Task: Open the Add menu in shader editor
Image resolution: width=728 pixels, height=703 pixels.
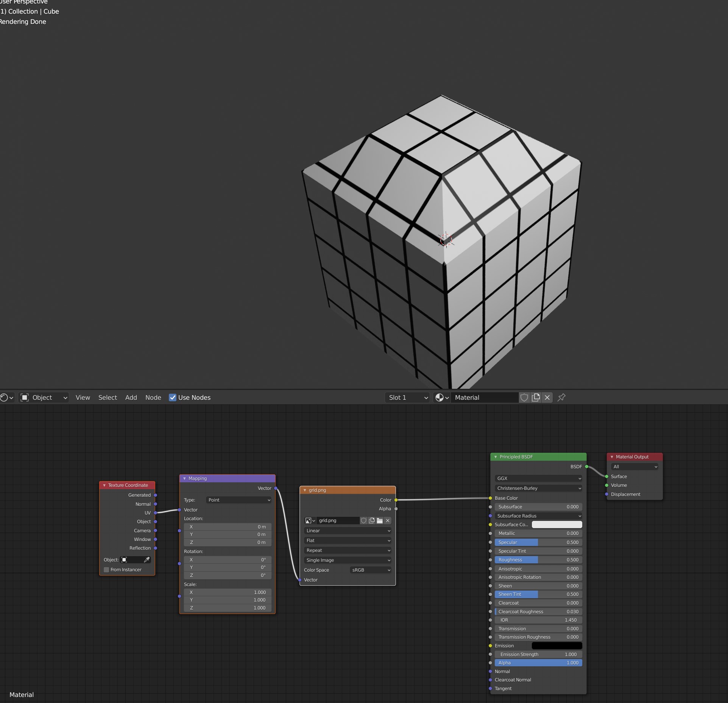Action: coord(131,397)
